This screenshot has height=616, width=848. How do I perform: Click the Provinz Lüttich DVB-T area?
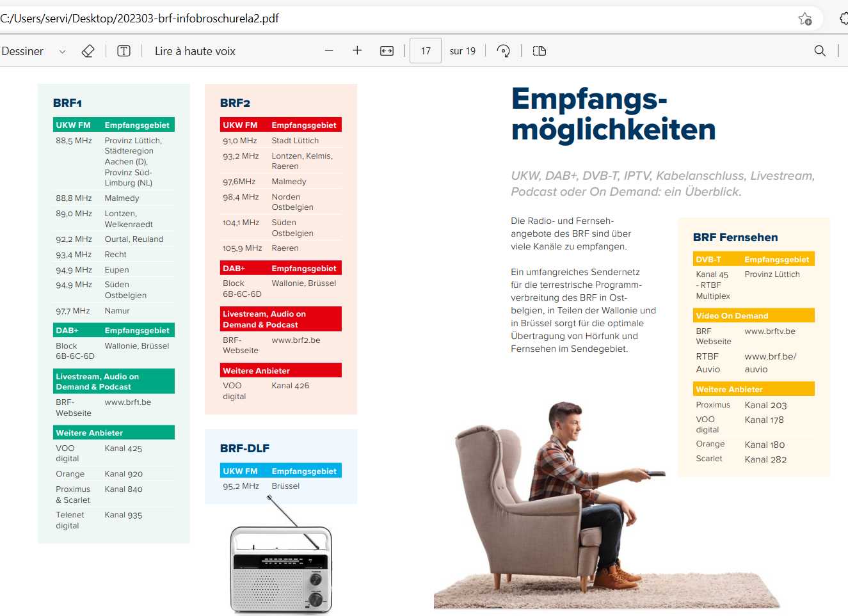(x=772, y=274)
